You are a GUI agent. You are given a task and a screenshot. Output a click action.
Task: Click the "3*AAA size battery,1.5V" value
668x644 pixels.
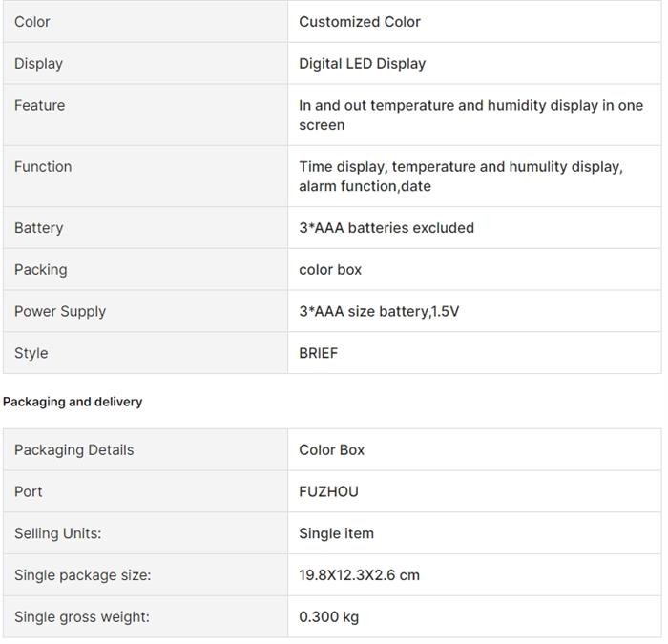[379, 312]
